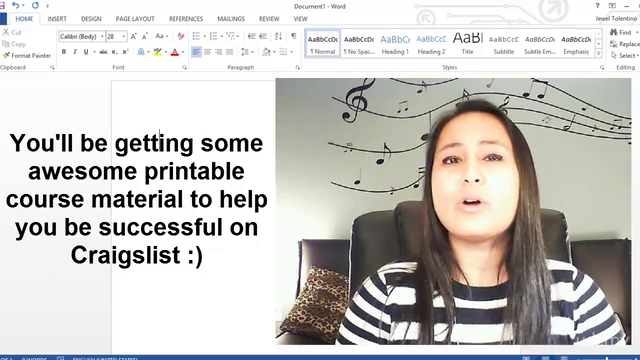Click the Redo icon in Quick Access
The width and height of the screenshot is (640, 360).
point(36,5)
